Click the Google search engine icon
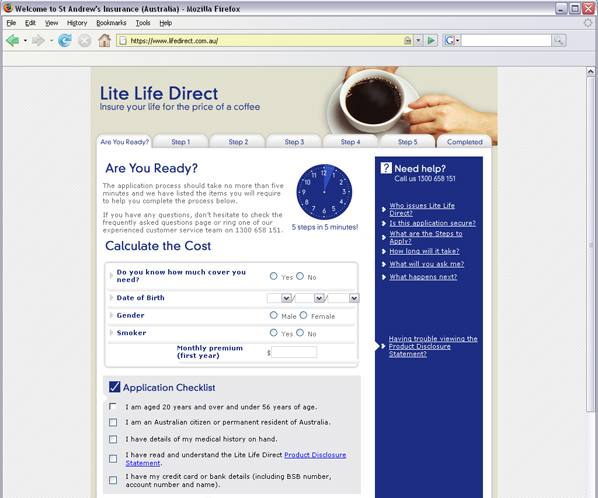Image resolution: width=598 pixels, height=498 pixels. pyautogui.click(x=450, y=40)
